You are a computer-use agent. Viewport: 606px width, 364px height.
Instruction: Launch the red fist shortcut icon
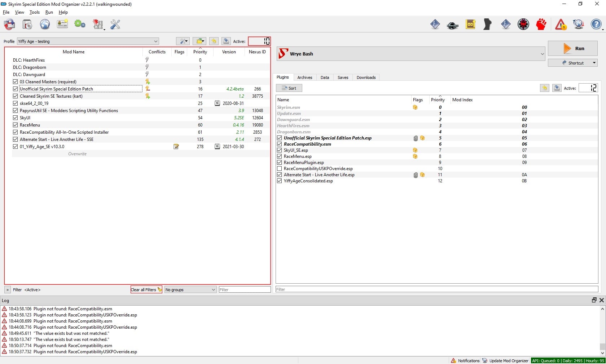541,25
